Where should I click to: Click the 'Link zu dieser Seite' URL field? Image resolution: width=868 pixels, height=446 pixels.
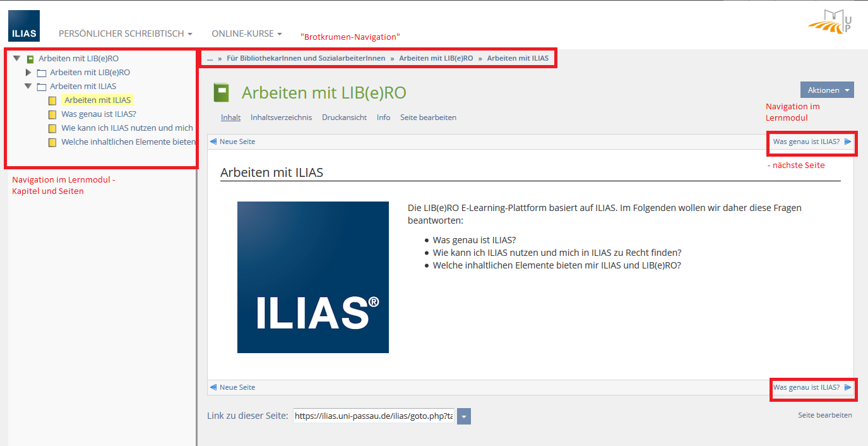(x=374, y=416)
